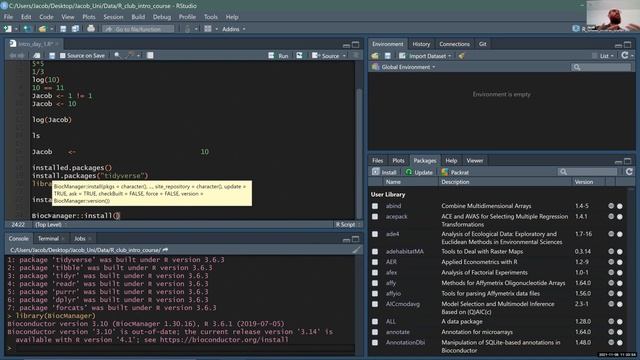Toggle the Source on Save checkbox
Image resolution: width=640 pixels, height=360 pixels.
(62, 55)
